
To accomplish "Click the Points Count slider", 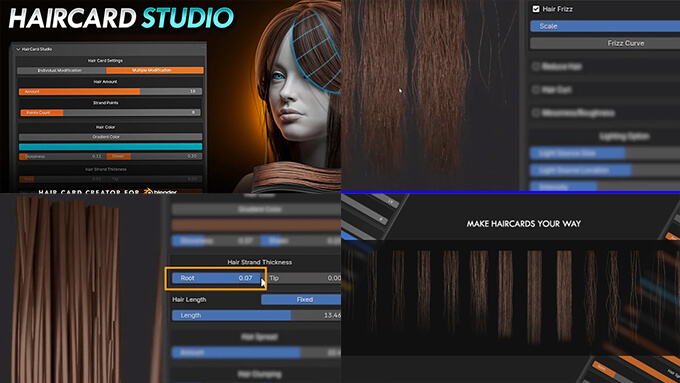I will 110,113.
